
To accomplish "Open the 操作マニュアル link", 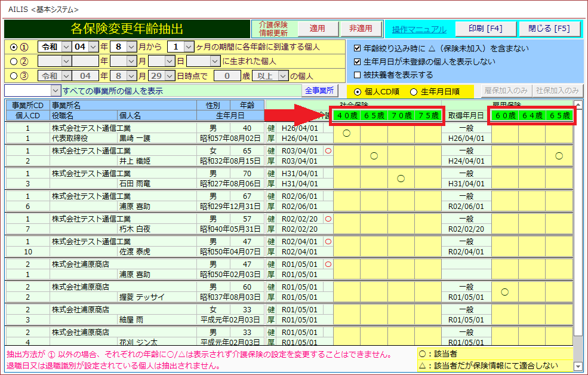I will tap(418, 29).
